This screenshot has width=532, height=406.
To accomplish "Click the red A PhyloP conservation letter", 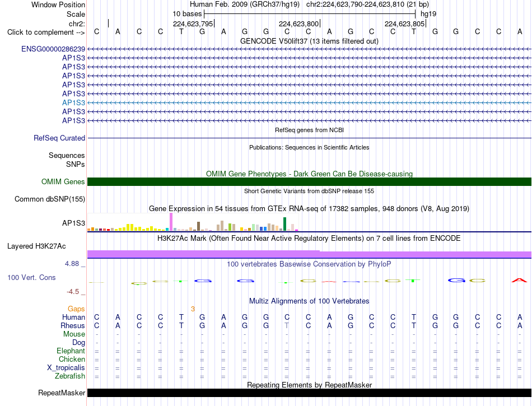I will [519, 280].
